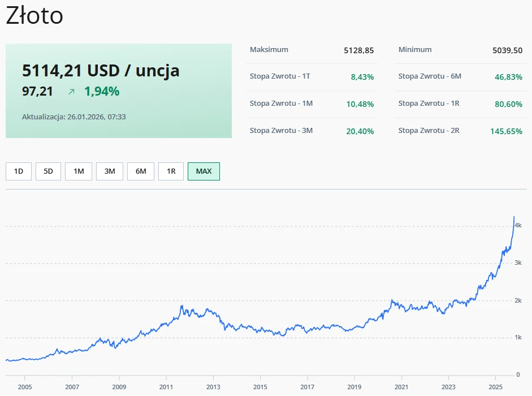The image size is (532, 396).
Task: Click the 80,60% one-year return value
Action: point(508,104)
